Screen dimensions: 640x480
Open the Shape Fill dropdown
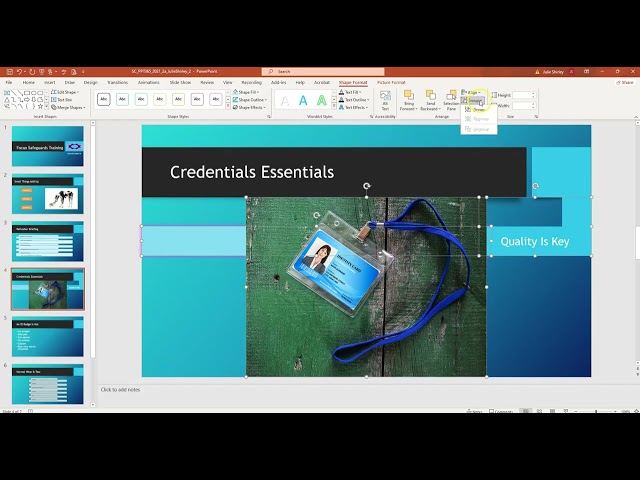click(246, 92)
